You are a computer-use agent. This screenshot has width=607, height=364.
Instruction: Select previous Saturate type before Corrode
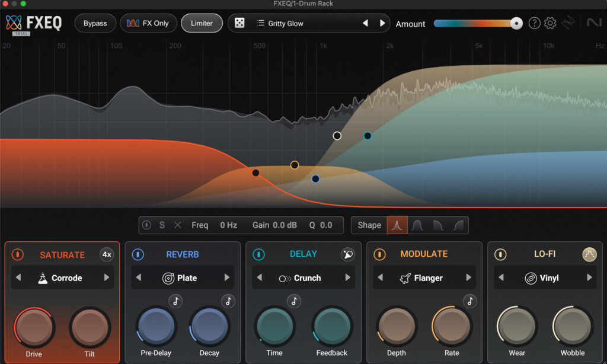(x=18, y=277)
